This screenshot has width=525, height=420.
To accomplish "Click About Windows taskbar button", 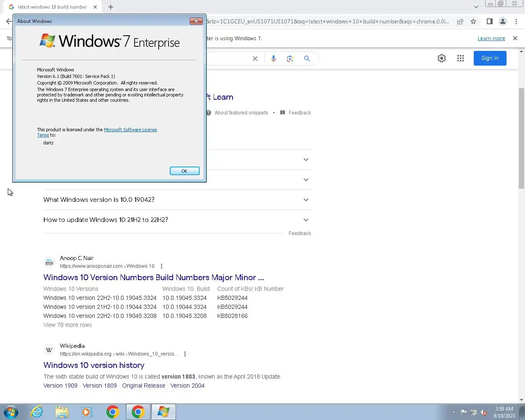I will [x=164, y=412].
